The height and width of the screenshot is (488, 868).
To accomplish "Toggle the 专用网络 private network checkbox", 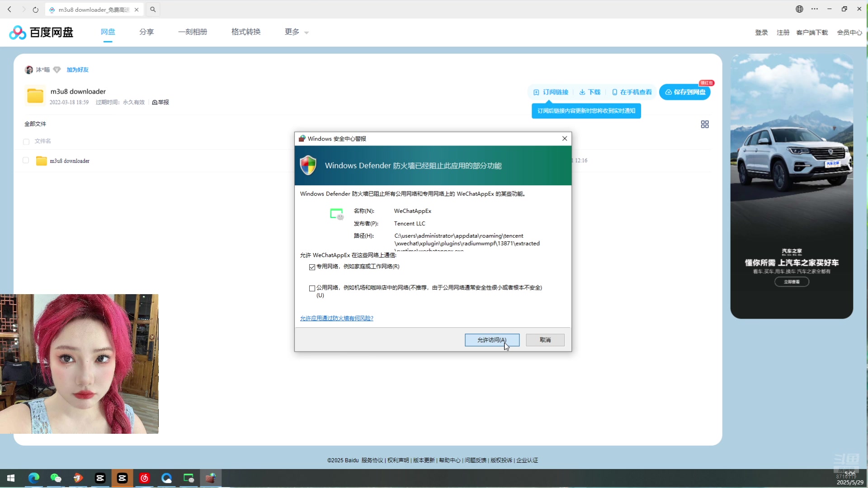I will pos(312,267).
